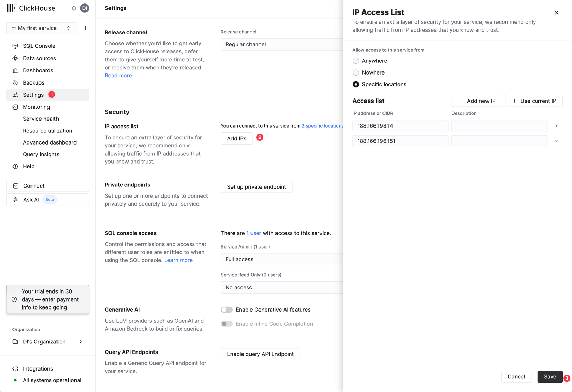Image resolution: width=572 pixels, height=392 pixels.
Task: Choose Nowhere for service access
Action: coord(355,72)
